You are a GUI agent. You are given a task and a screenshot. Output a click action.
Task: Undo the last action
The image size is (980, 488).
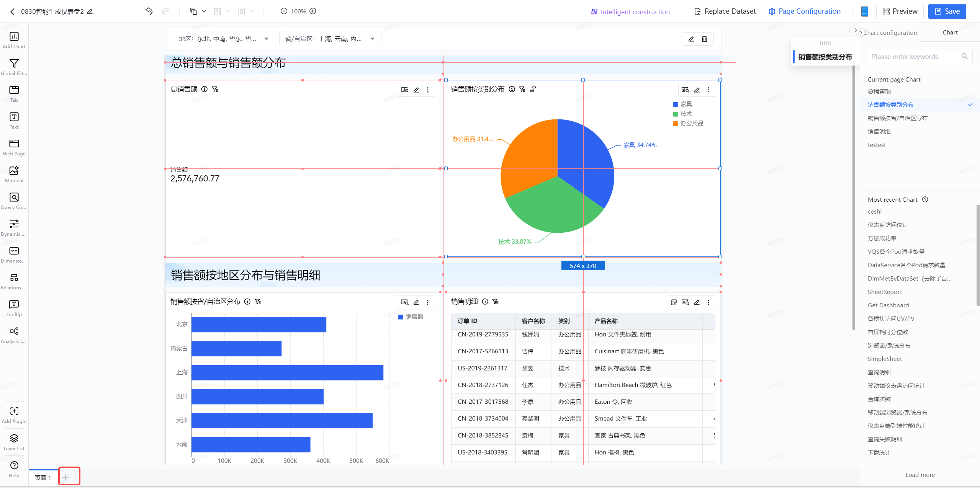point(149,11)
